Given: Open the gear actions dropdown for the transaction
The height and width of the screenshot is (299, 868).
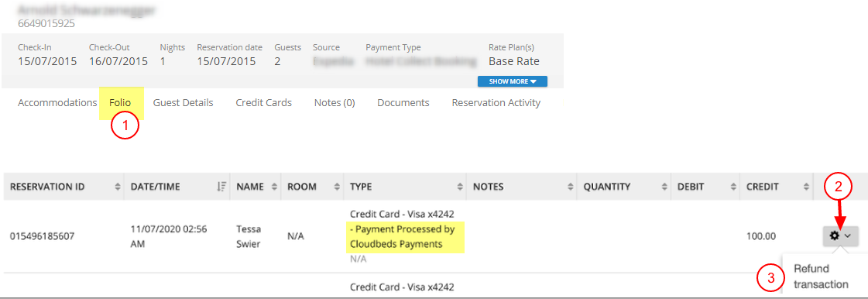Looking at the screenshot, I should pyautogui.click(x=840, y=236).
